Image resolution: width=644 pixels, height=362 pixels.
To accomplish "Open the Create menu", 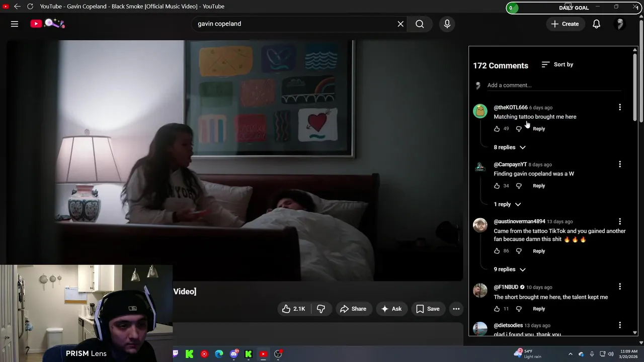I will click(565, 24).
